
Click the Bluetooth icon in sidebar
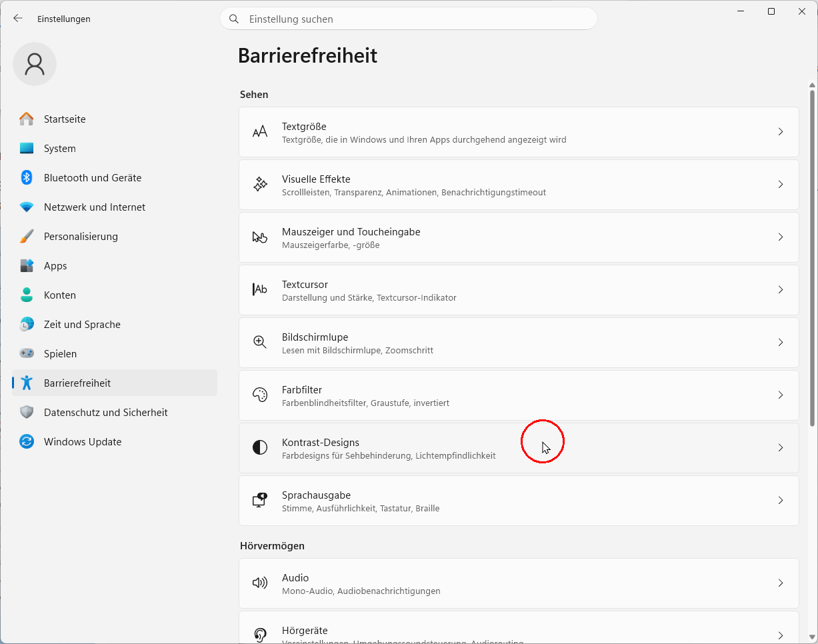(x=27, y=178)
